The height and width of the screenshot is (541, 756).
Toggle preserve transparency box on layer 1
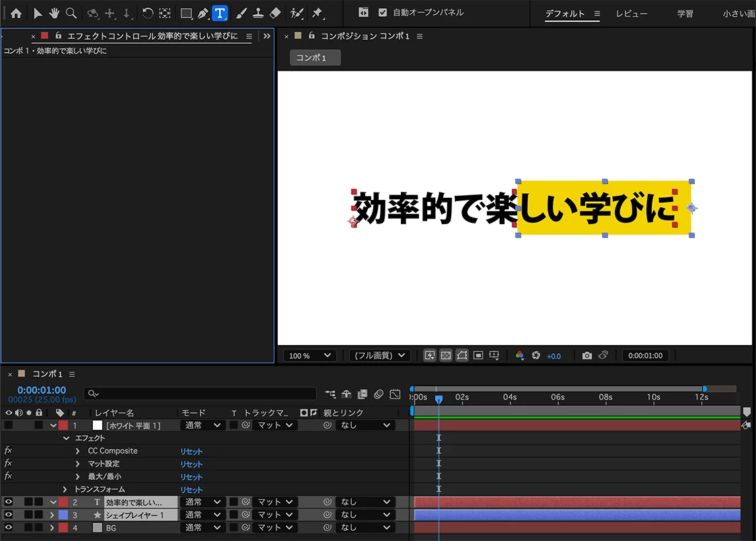[233, 425]
